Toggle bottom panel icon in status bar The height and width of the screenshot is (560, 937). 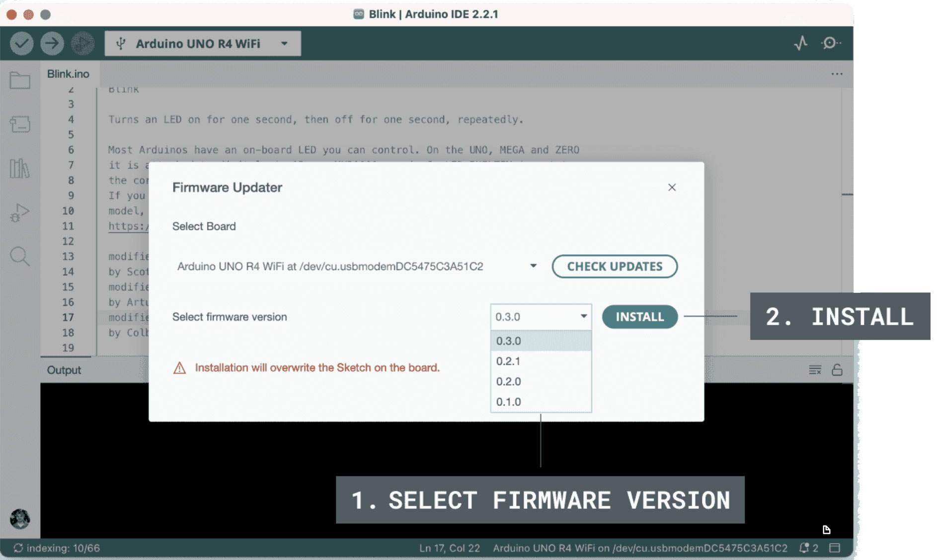pyautogui.click(x=835, y=548)
